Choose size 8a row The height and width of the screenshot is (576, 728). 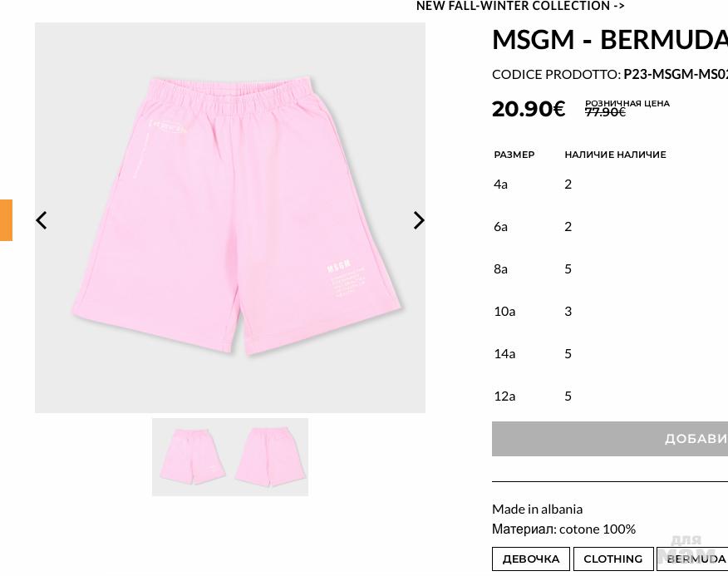pos(610,269)
